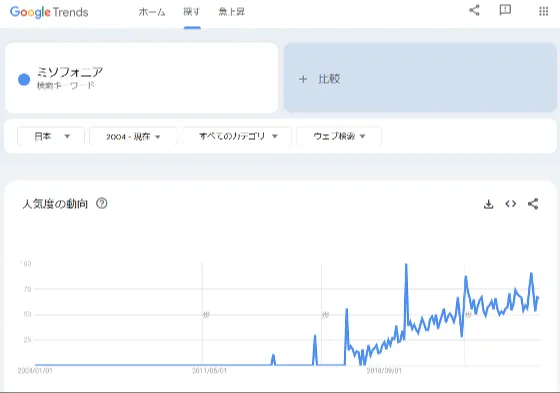Click the 比較 add comparison button
The width and height of the screenshot is (560, 393).
(420, 78)
